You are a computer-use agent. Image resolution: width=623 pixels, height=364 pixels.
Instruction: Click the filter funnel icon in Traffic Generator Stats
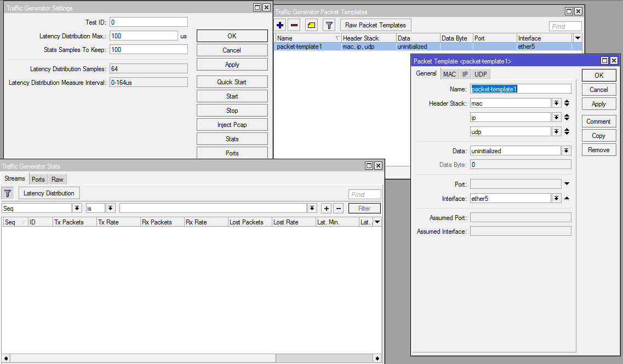(8, 193)
